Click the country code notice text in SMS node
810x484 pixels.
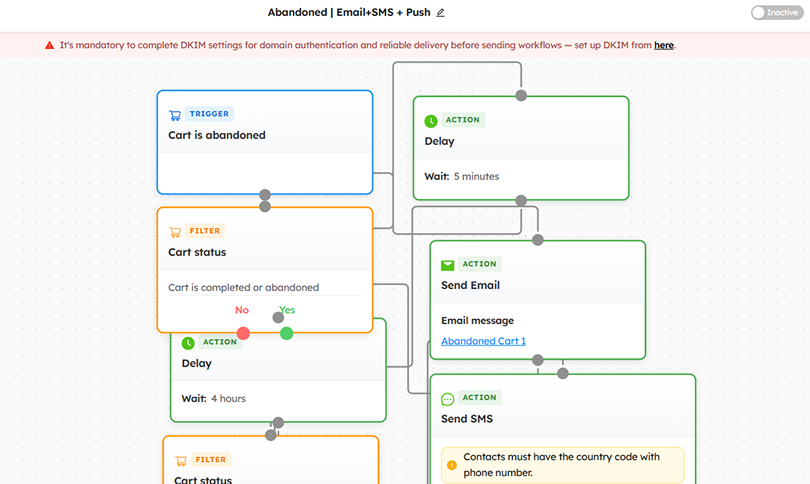[562, 464]
